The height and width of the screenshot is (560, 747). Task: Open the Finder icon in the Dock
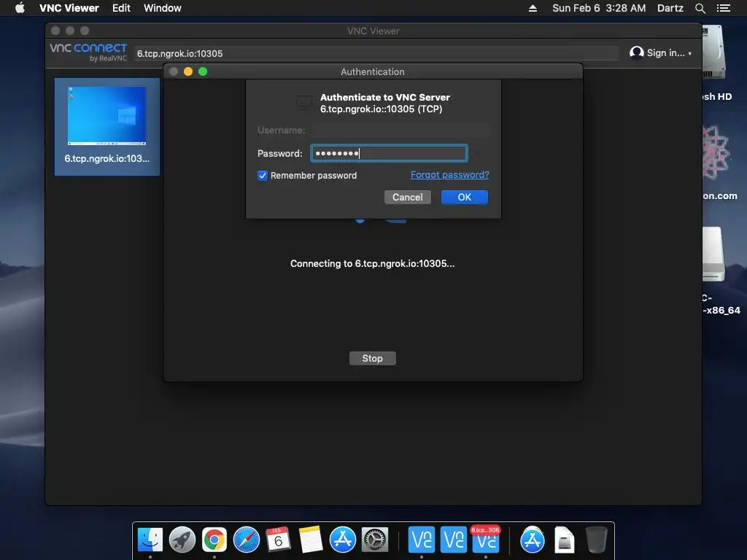(x=150, y=540)
